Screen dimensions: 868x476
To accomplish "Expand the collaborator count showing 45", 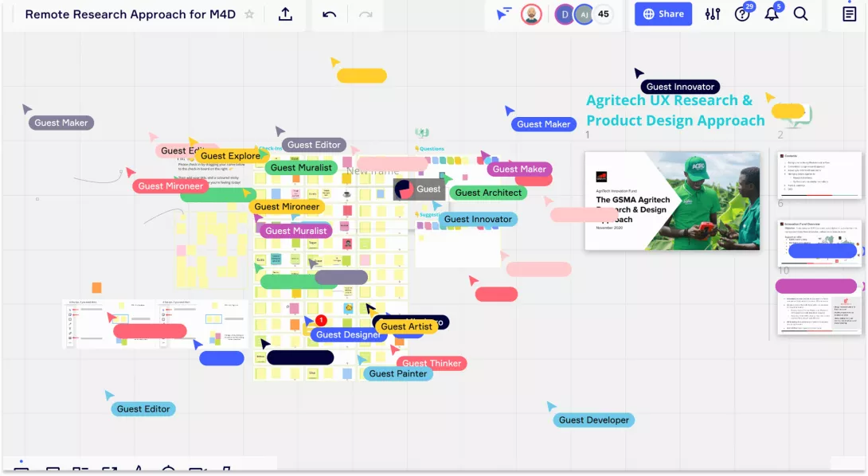I will (x=603, y=14).
